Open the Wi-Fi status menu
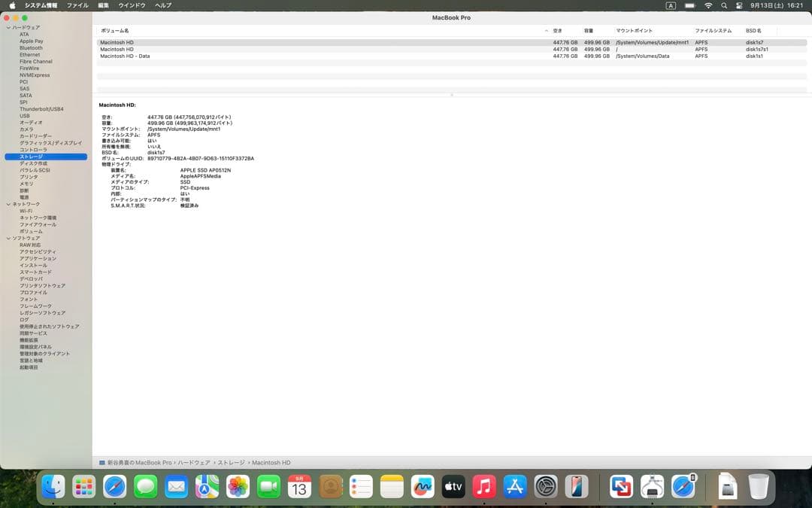The height and width of the screenshot is (508, 812). point(707,5)
